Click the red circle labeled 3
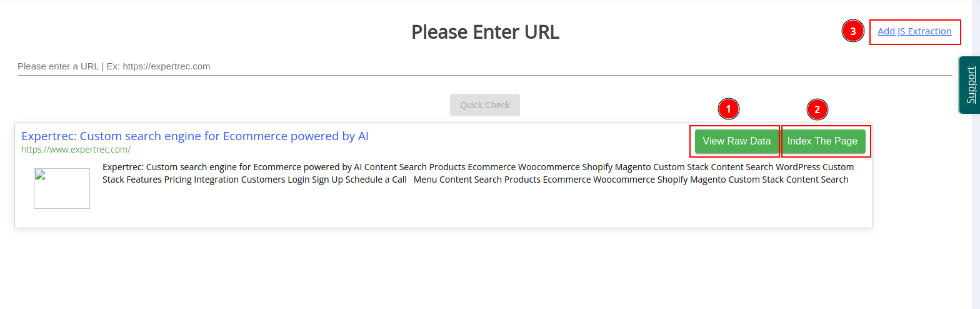The width and height of the screenshot is (980, 309). pos(852,31)
